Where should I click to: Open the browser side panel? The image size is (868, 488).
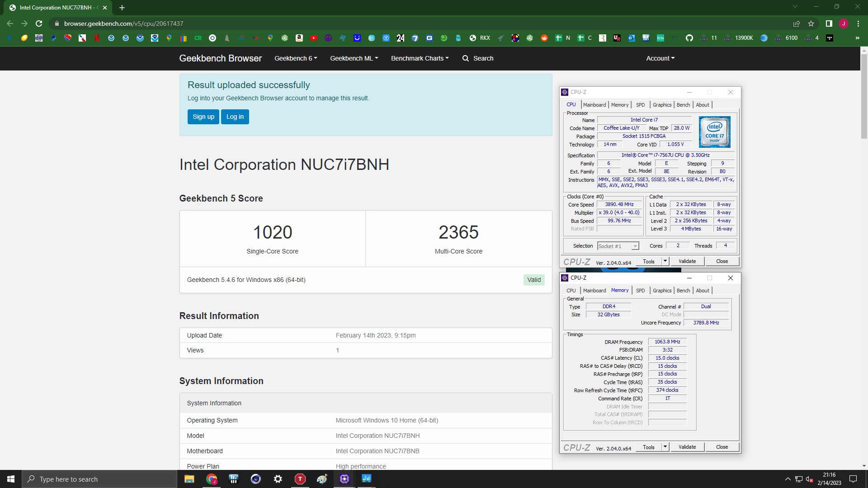click(829, 23)
